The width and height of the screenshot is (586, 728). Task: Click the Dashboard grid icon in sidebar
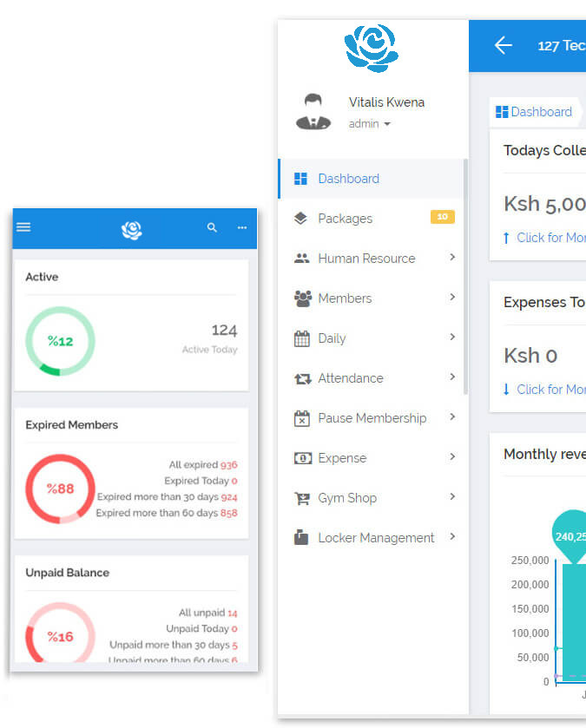301,179
